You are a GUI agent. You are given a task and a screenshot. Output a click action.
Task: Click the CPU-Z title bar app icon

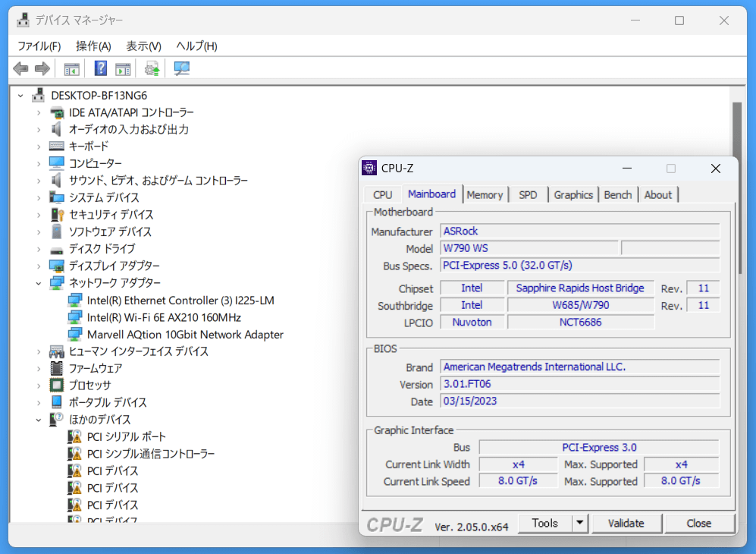coord(369,168)
